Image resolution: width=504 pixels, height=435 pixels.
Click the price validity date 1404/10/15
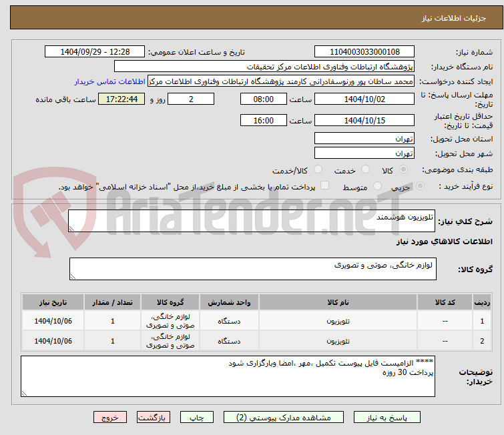pos(364,121)
